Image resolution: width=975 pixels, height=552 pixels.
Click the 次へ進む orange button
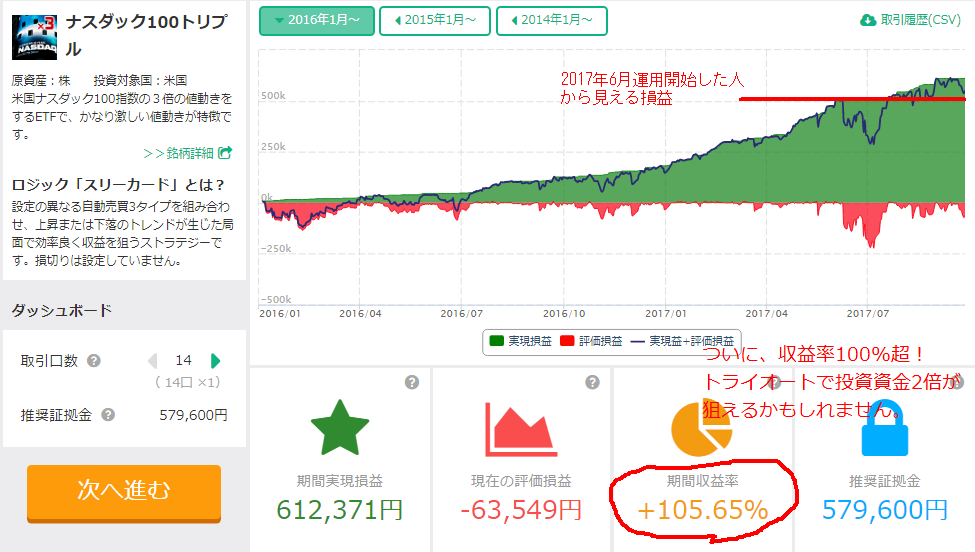point(124,493)
